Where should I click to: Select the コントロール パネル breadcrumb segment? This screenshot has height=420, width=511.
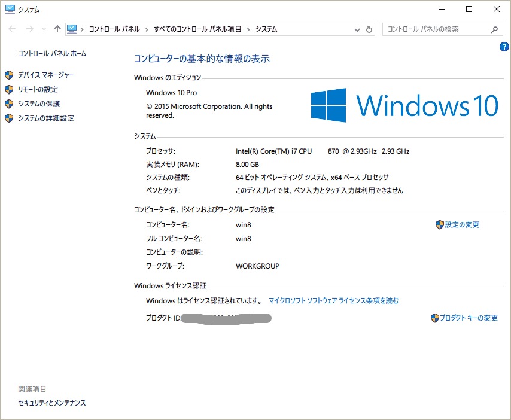114,29
